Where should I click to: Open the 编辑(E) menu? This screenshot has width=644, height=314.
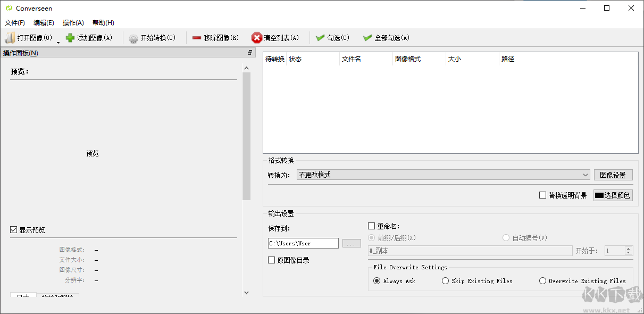coord(44,22)
